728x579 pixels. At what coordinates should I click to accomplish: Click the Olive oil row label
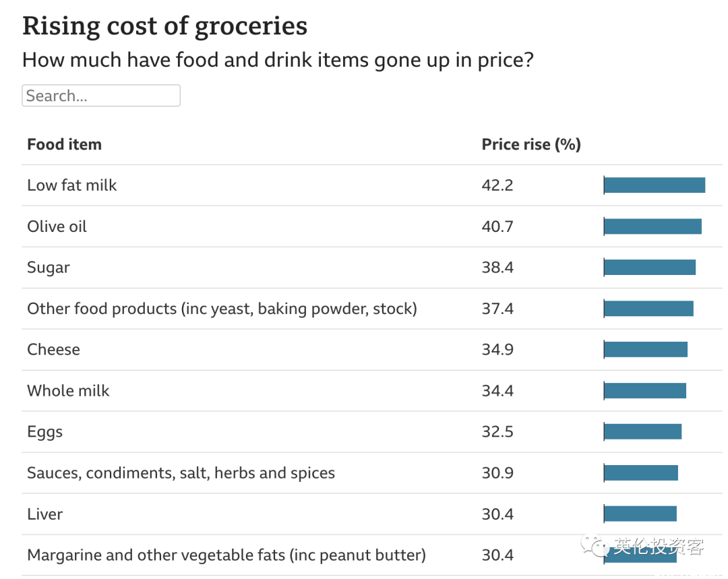coord(57,226)
